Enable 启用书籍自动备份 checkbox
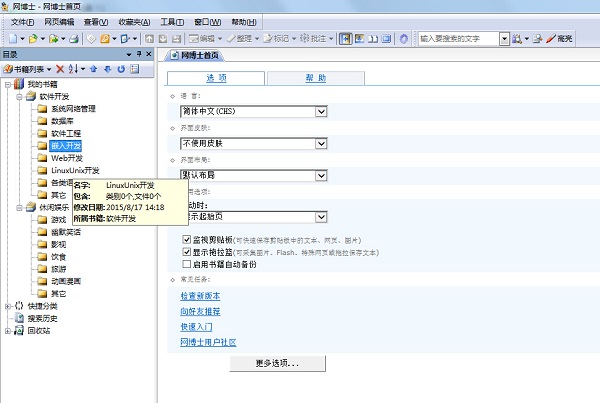The height and width of the screenshot is (403, 600). pyautogui.click(x=187, y=264)
